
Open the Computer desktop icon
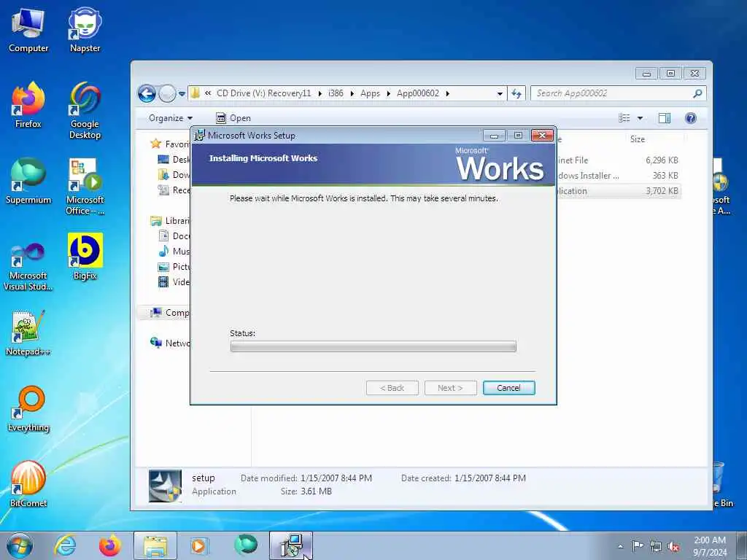pyautogui.click(x=28, y=30)
